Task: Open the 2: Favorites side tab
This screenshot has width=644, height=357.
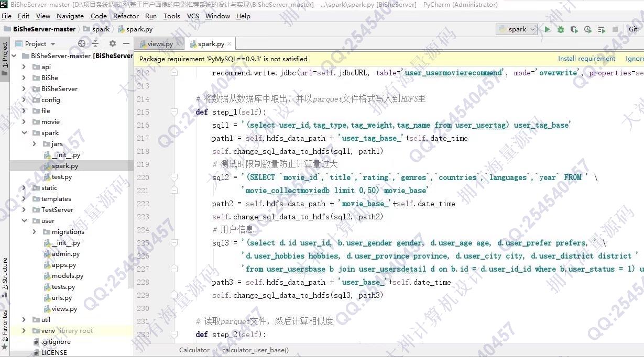Action: point(5,330)
